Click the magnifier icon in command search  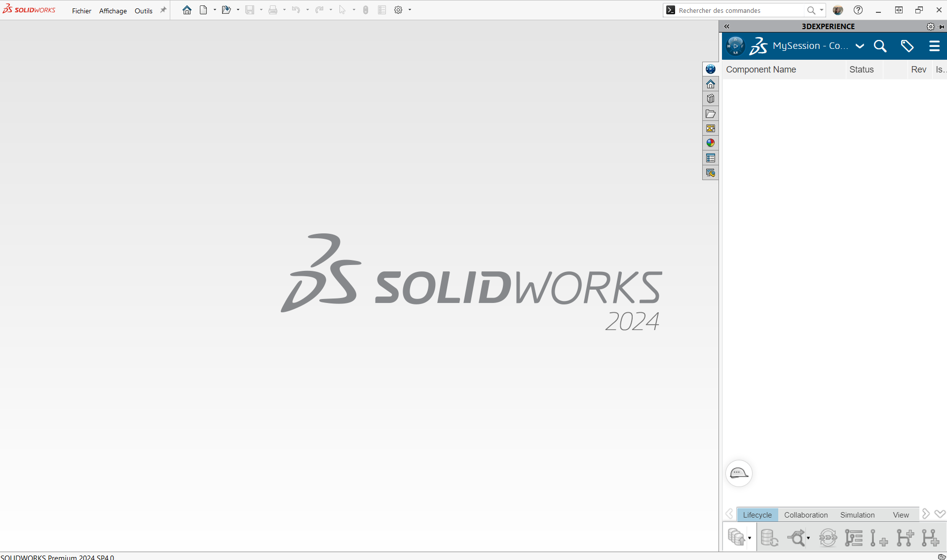pos(811,10)
